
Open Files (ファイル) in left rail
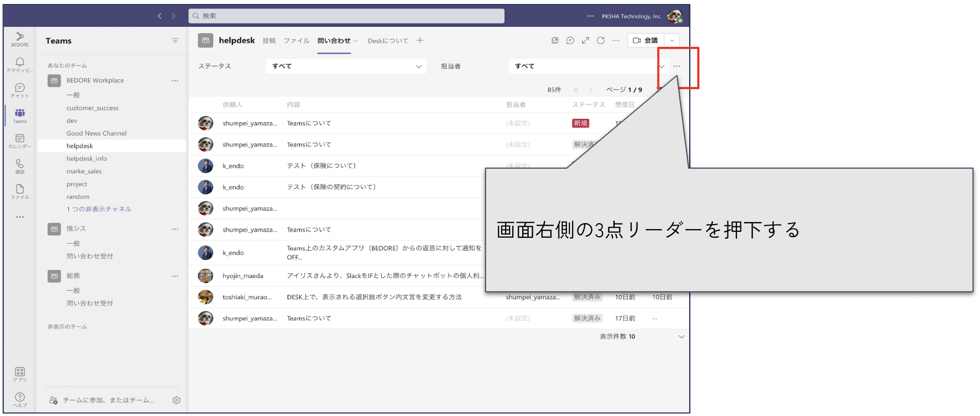20,192
